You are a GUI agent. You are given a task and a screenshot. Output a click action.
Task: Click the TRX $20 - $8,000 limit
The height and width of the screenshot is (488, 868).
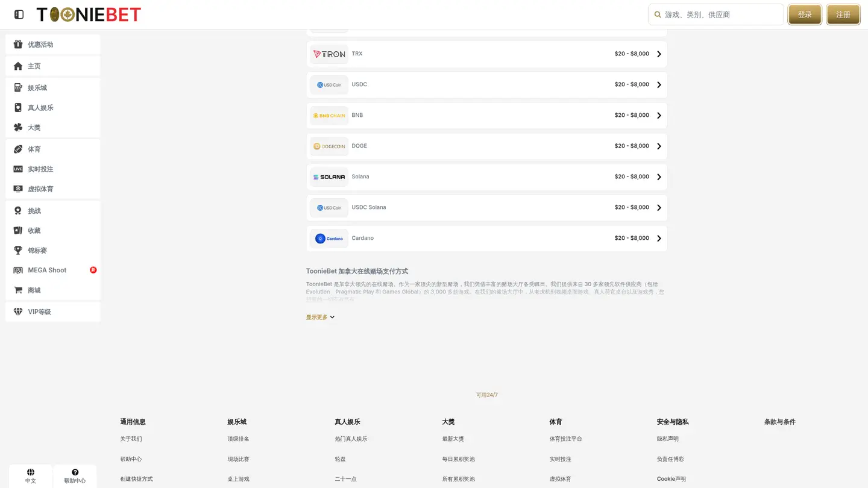tap(632, 54)
